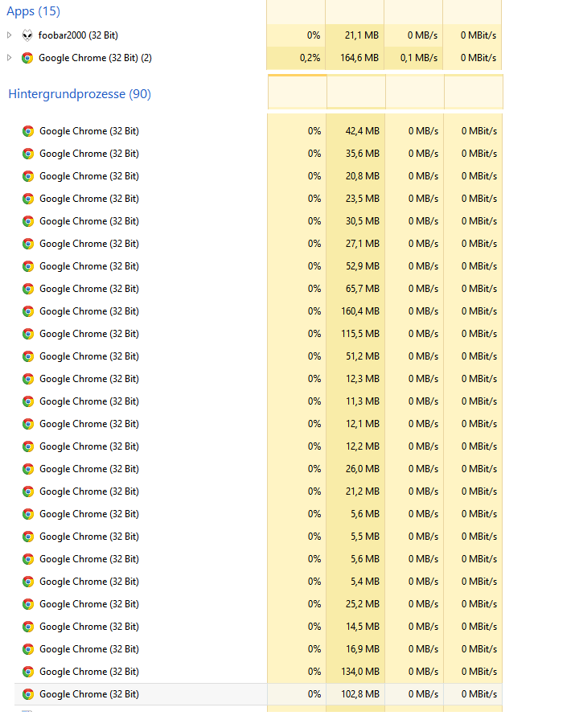Expand the Google Chrome (32 Bit) (2) group

point(9,58)
